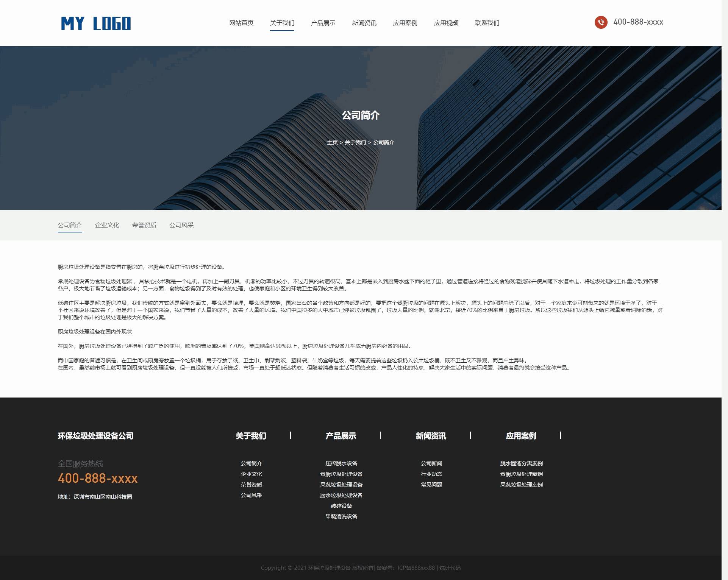The width and height of the screenshot is (728, 580).
Task: Select 应用案例 in the header menu
Action: pos(405,23)
